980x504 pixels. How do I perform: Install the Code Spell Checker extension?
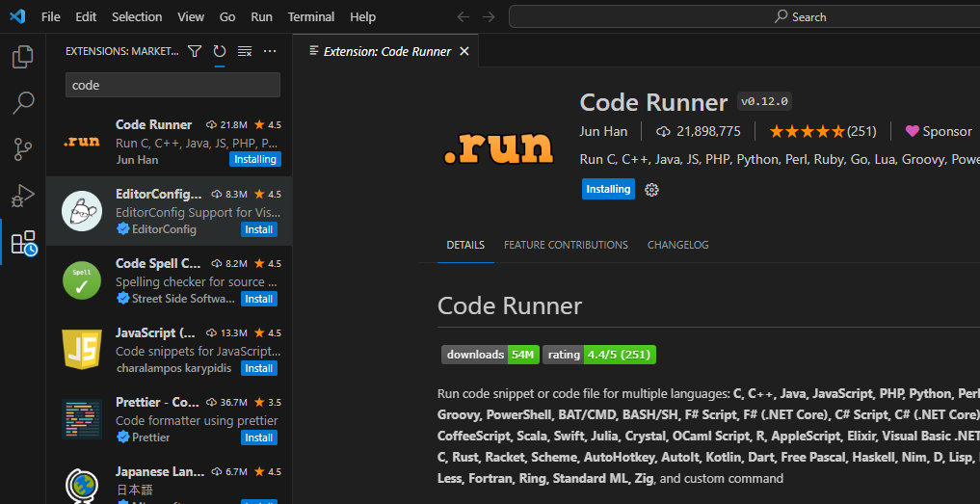coord(259,299)
